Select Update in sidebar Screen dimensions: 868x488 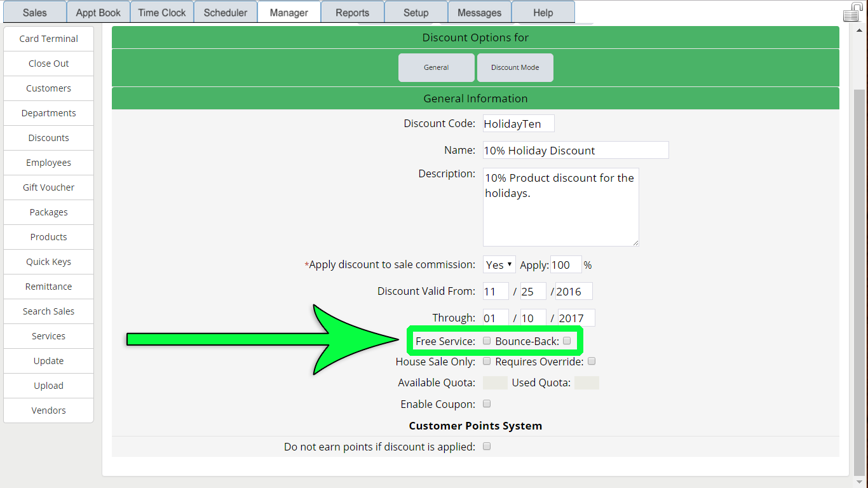pyautogui.click(x=48, y=361)
